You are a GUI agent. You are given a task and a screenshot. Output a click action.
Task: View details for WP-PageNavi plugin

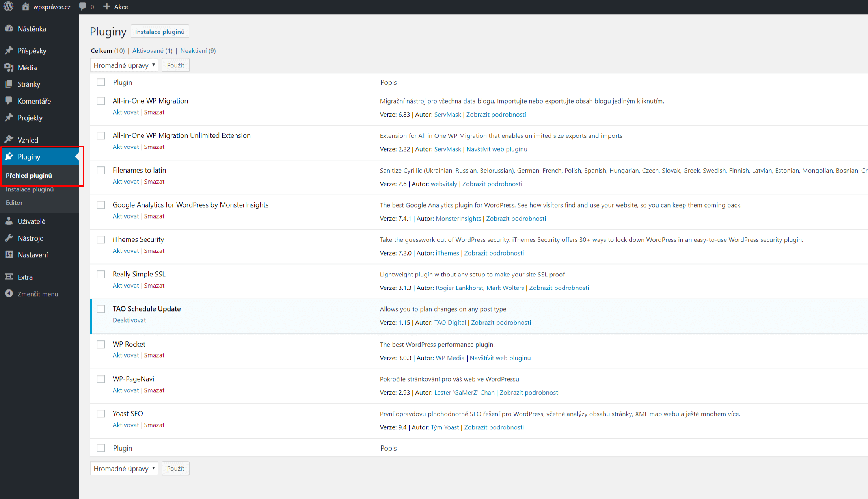(x=529, y=393)
